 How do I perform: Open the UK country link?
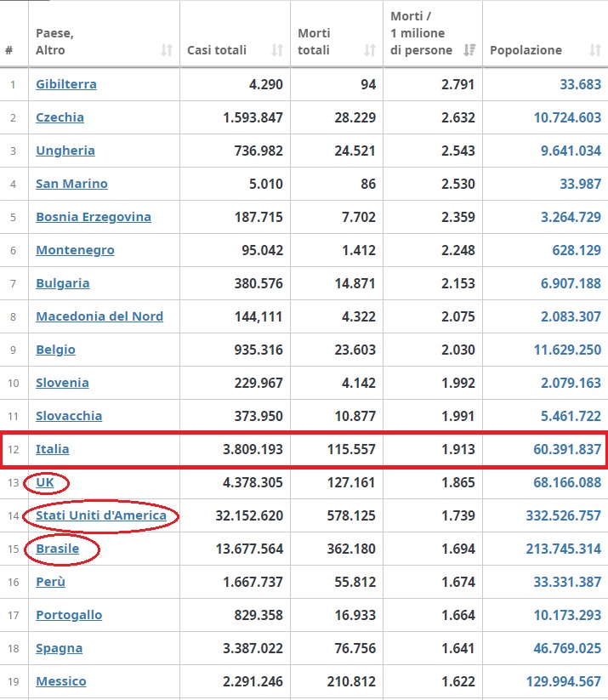tap(45, 482)
